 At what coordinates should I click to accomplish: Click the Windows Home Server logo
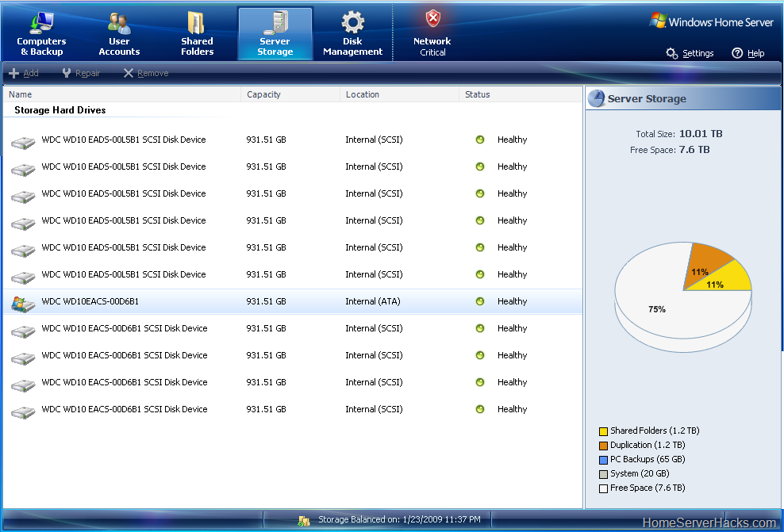point(711,21)
